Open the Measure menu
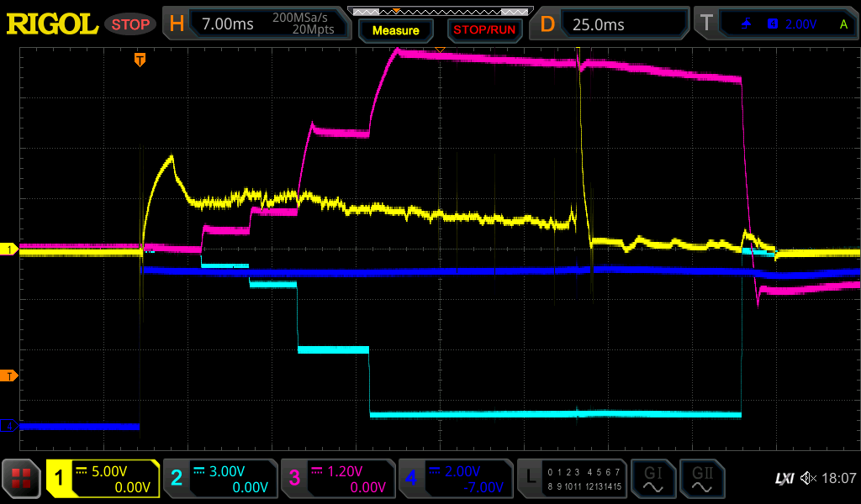Viewport: 861px width, 504px height. click(x=395, y=31)
